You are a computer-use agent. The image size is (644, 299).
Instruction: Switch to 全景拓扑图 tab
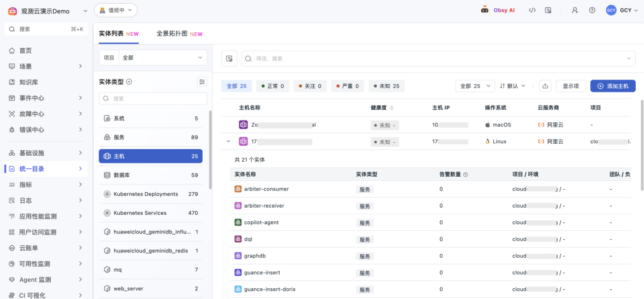point(179,34)
